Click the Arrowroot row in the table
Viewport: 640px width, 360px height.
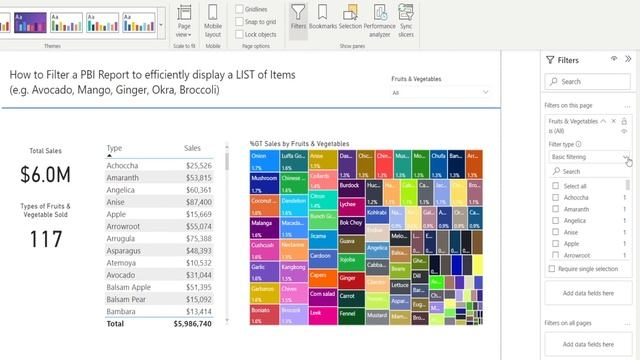coord(159,226)
